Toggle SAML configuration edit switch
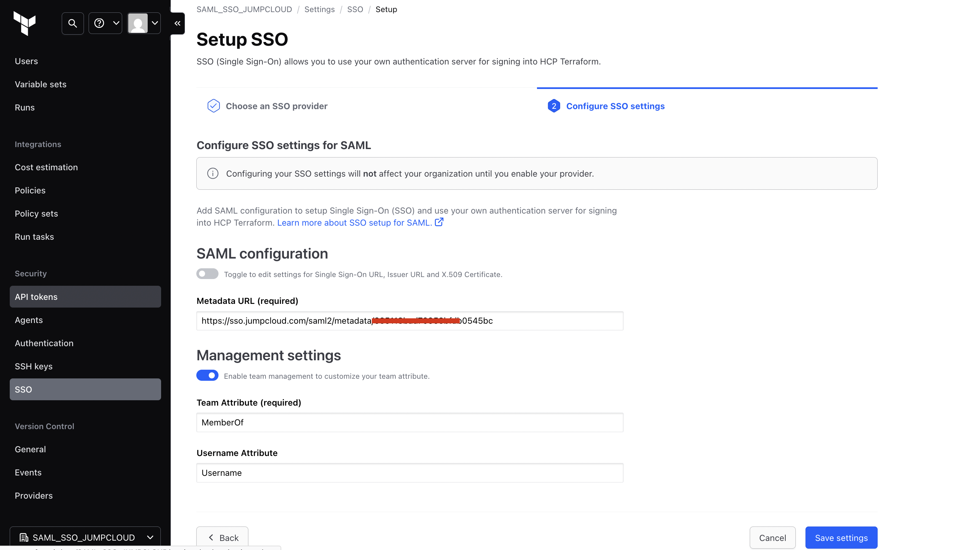Viewport: 980px width, 550px height. [x=207, y=274]
